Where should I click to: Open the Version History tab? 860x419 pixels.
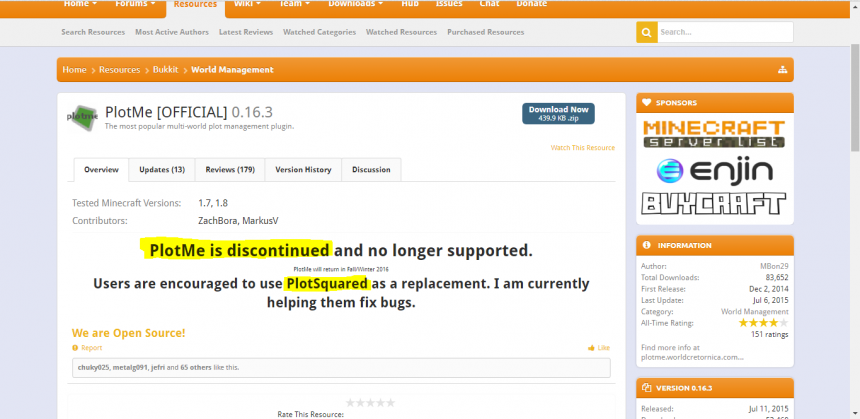coord(303,169)
